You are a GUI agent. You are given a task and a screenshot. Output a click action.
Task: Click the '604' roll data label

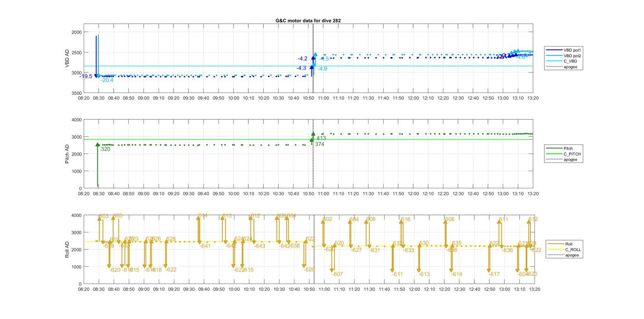354,220
